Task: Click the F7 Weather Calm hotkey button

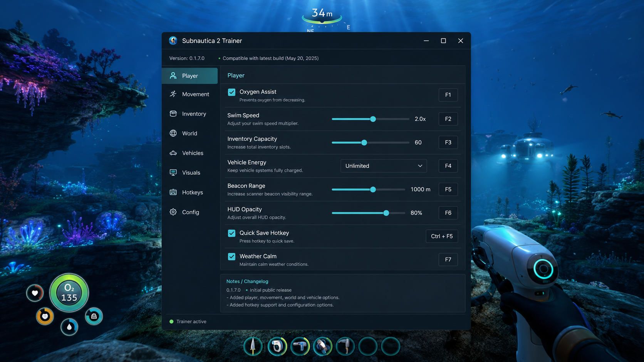Action: tap(448, 260)
